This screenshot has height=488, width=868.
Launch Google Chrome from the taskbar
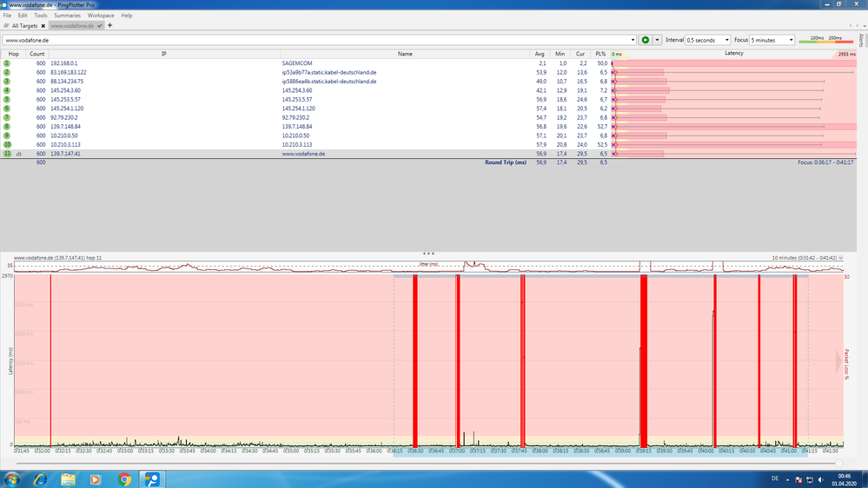click(124, 479)
